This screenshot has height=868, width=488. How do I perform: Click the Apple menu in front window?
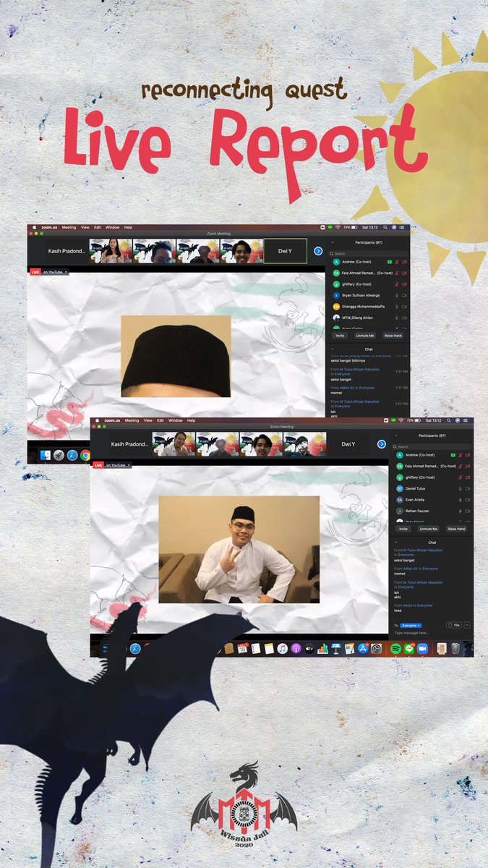click(97, 420)
